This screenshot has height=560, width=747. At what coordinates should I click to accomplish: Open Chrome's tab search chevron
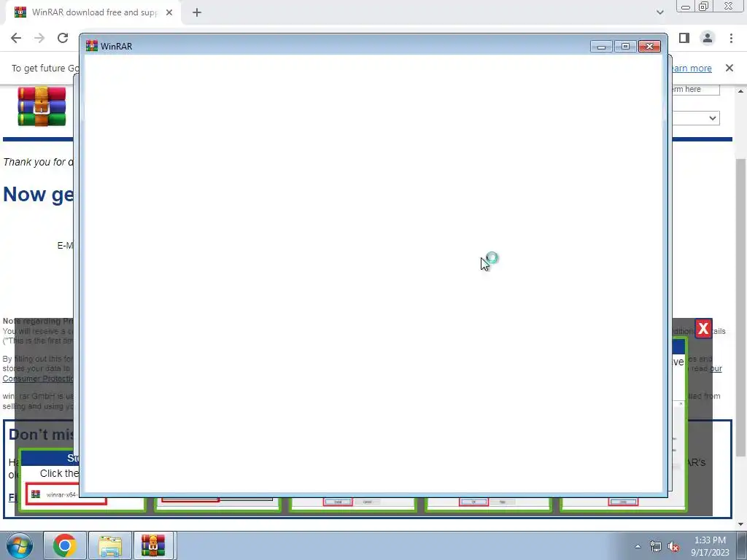(659, 13)
